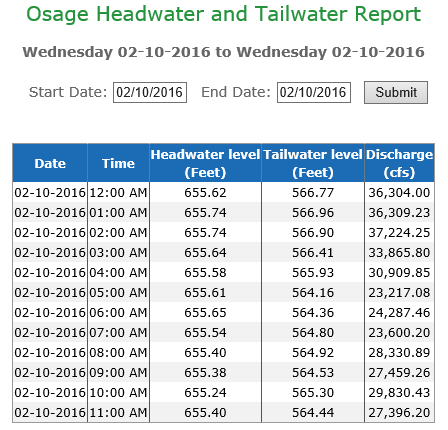Click the Tailwater level (Feet) column header
448x430 pixels.
point(313,163)
